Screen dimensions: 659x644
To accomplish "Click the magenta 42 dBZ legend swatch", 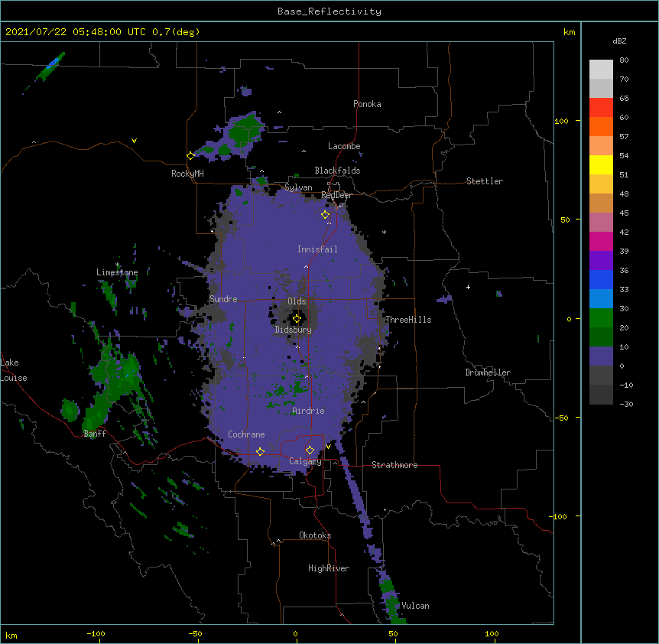I will (601, 241).
